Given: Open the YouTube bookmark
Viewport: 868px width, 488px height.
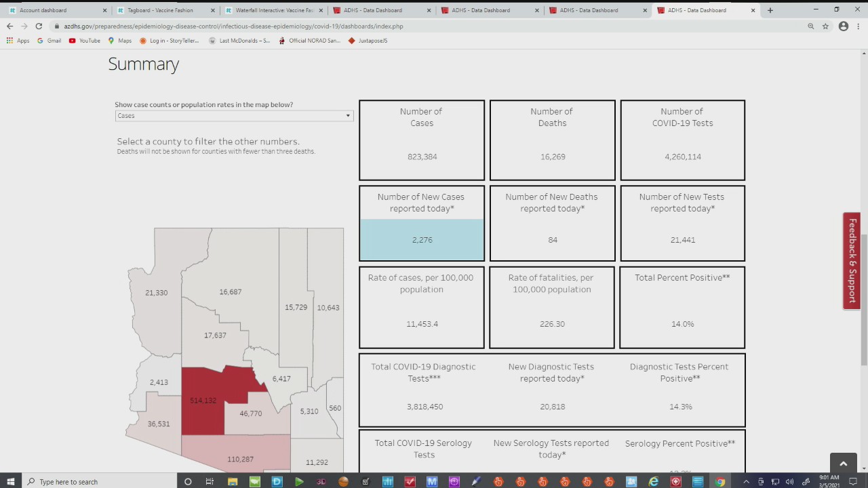Looking at the screenshot, I should pyautogui.click(x=85, y=41).
